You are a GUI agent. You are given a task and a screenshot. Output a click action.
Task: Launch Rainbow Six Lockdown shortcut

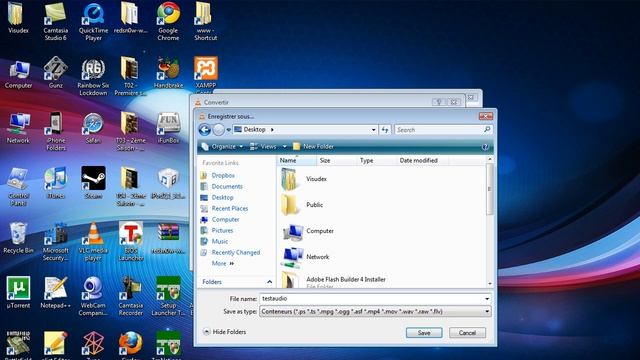coord(93,77)
